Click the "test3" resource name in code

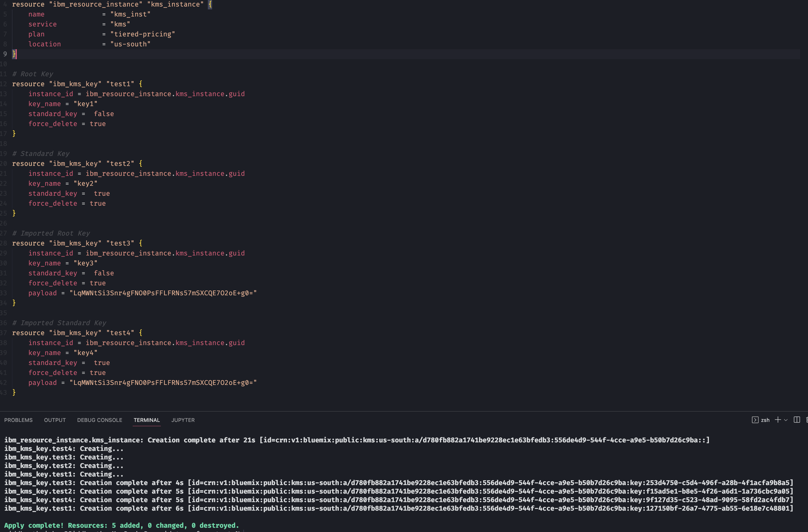[x=120, y=243]
